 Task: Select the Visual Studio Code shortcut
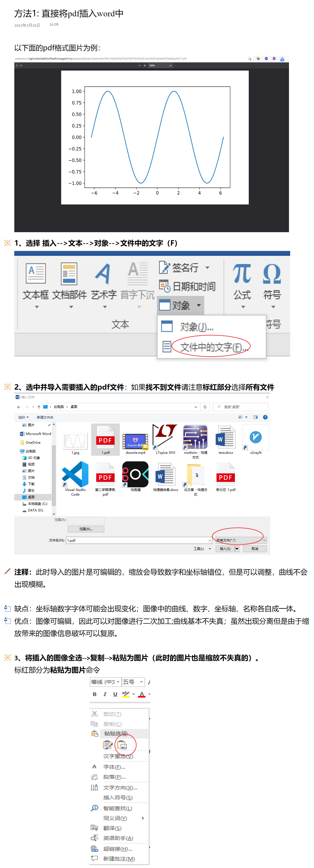[x=75, y=478]
